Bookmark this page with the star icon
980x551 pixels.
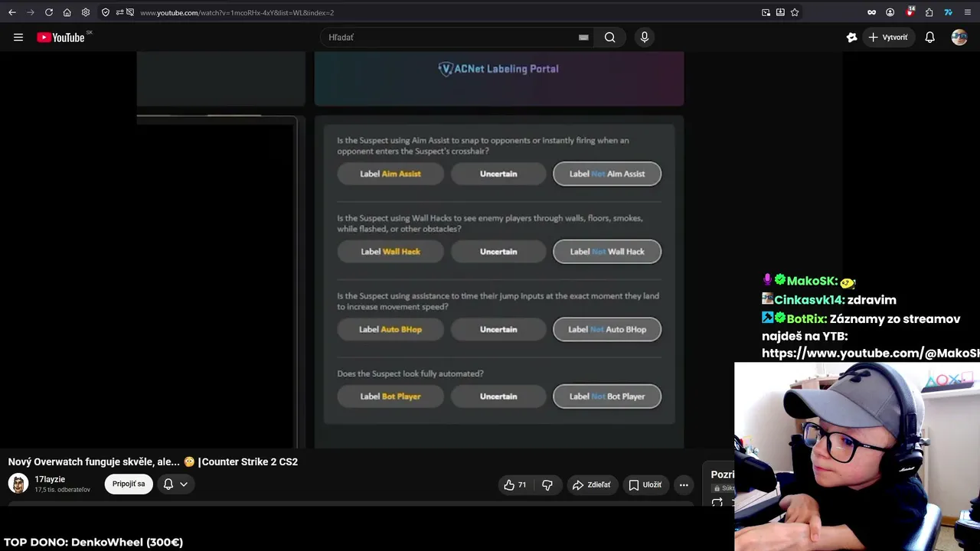(795, 12)
